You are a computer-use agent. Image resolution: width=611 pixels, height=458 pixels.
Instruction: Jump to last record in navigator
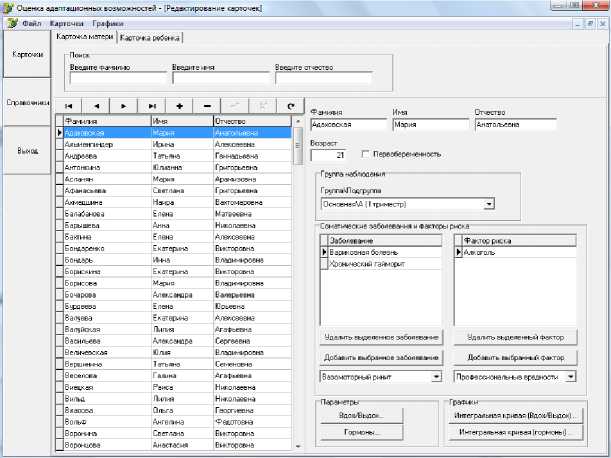tap(151, 105)
